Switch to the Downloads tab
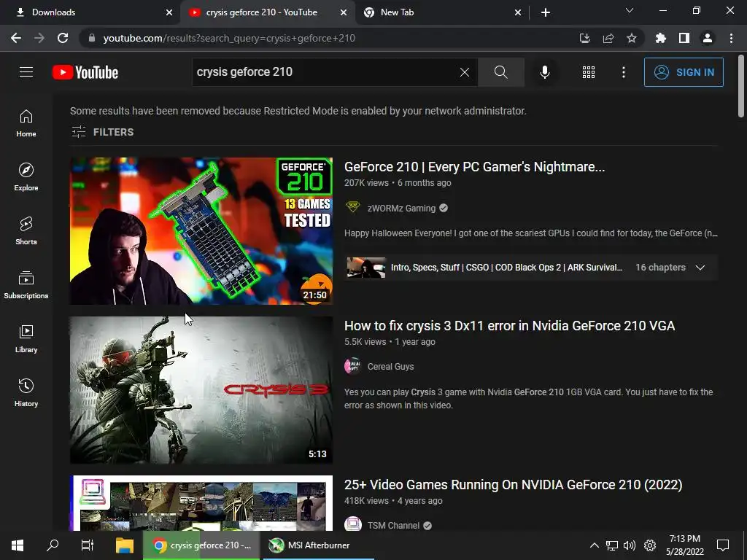The width and height of the screenshot is (747, 560). click(90, 12)
